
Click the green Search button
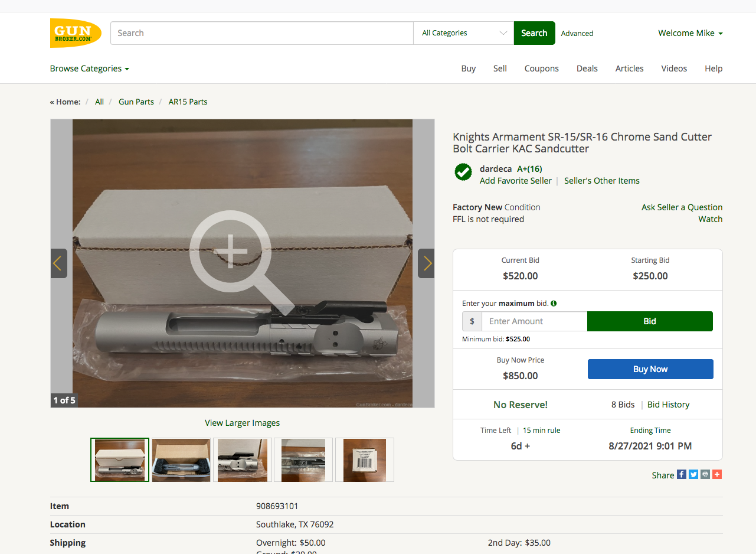coord(535,33)
